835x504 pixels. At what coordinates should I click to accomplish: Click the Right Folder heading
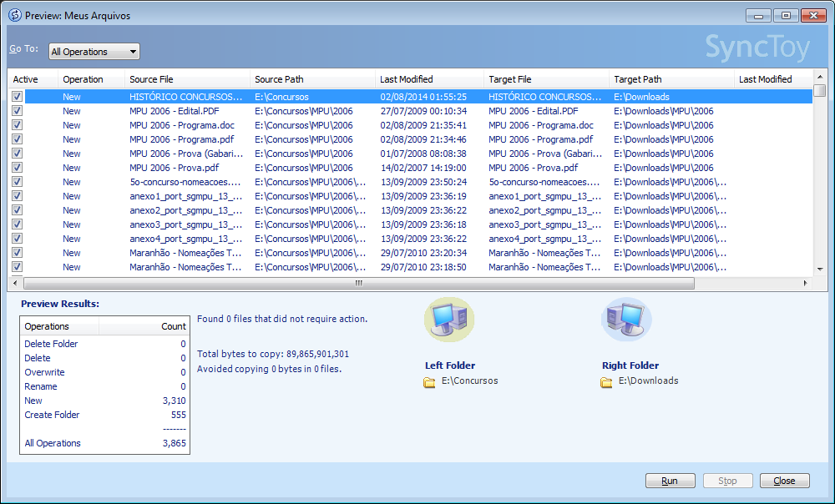630,365
